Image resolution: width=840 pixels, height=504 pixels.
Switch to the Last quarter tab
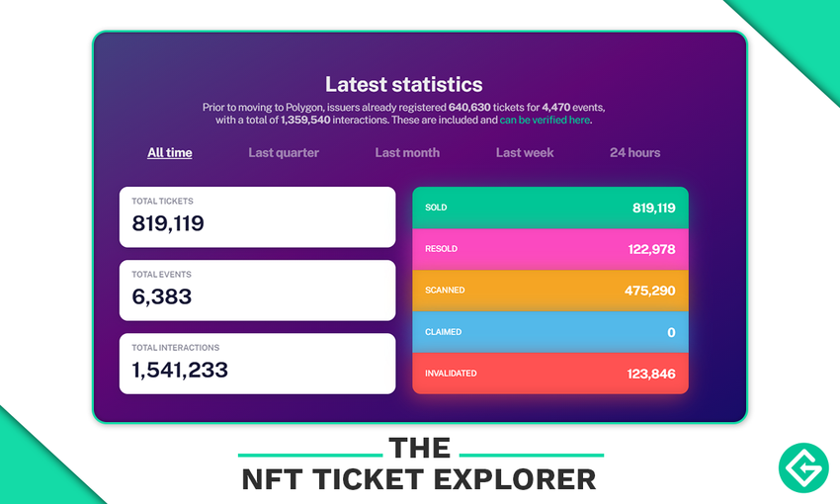pos(284,153)
